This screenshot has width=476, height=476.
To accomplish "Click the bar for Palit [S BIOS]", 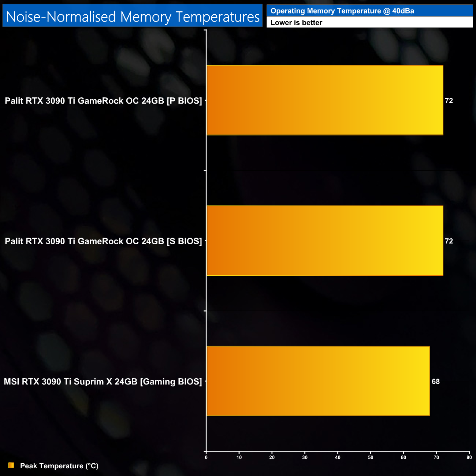I will click(x=325, y=241).
